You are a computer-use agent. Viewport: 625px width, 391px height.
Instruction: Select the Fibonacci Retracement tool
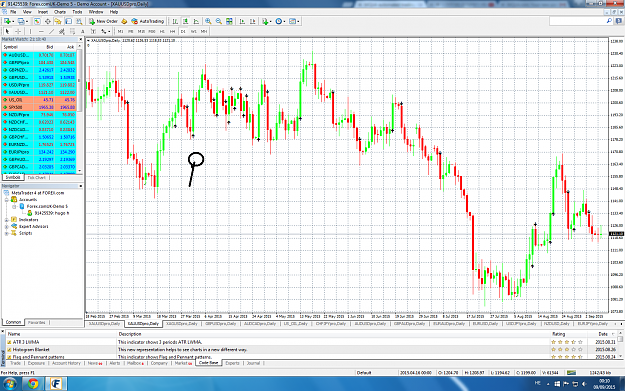point(72,31)
